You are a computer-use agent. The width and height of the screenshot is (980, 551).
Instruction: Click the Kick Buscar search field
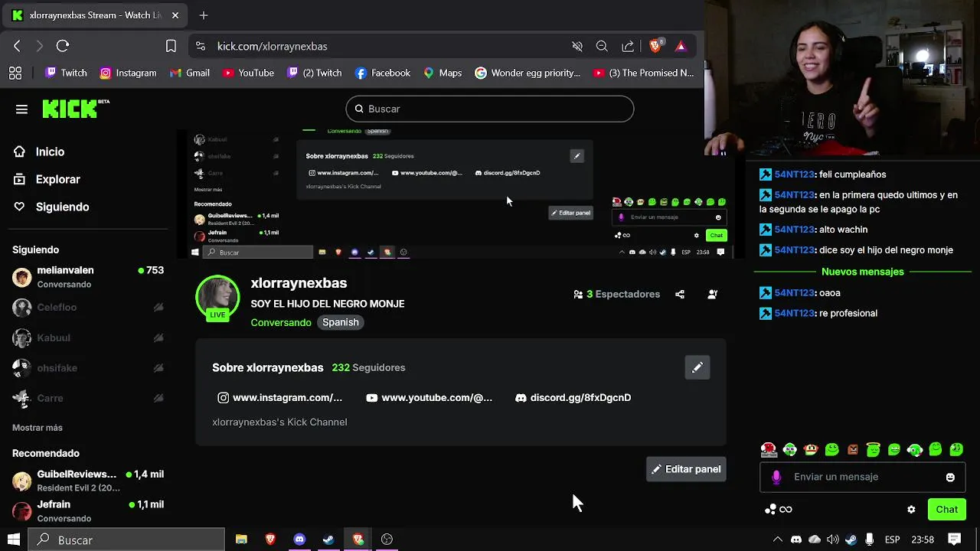coord(490,109)
